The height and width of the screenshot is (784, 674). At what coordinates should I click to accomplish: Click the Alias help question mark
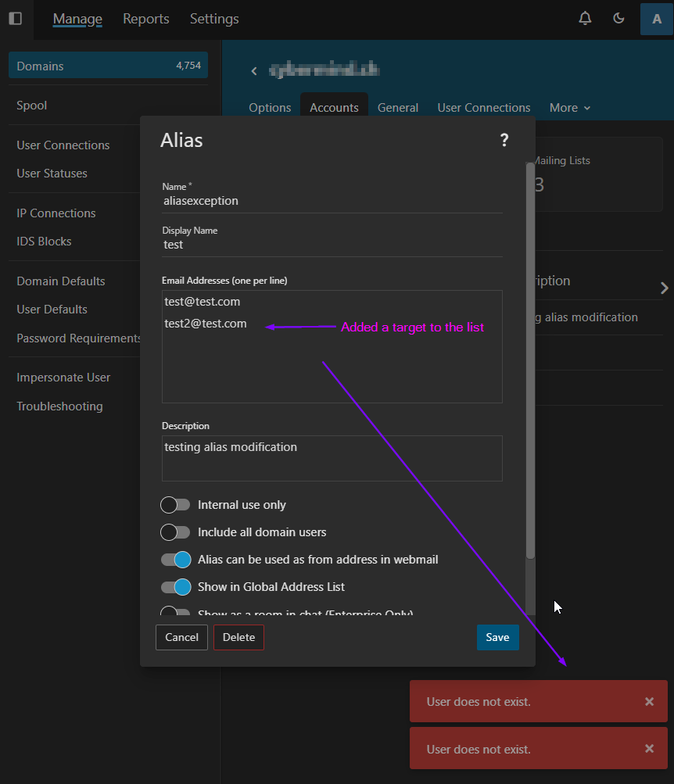pos(504,141)
